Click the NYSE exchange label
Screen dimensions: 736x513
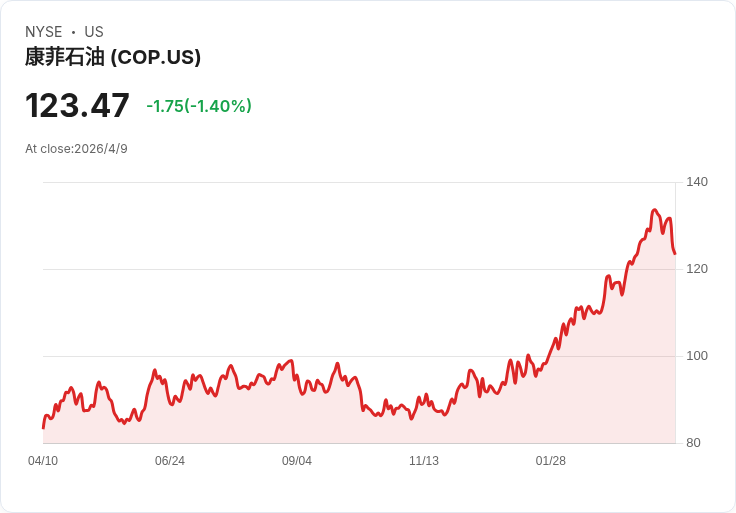pyautogui.click(x=43, y=32)
